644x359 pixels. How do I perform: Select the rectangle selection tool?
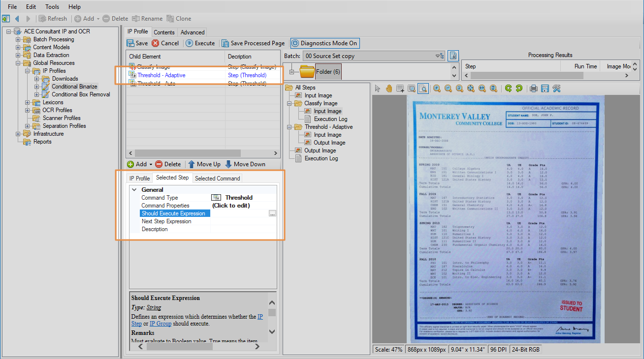[x=400, y=89]
